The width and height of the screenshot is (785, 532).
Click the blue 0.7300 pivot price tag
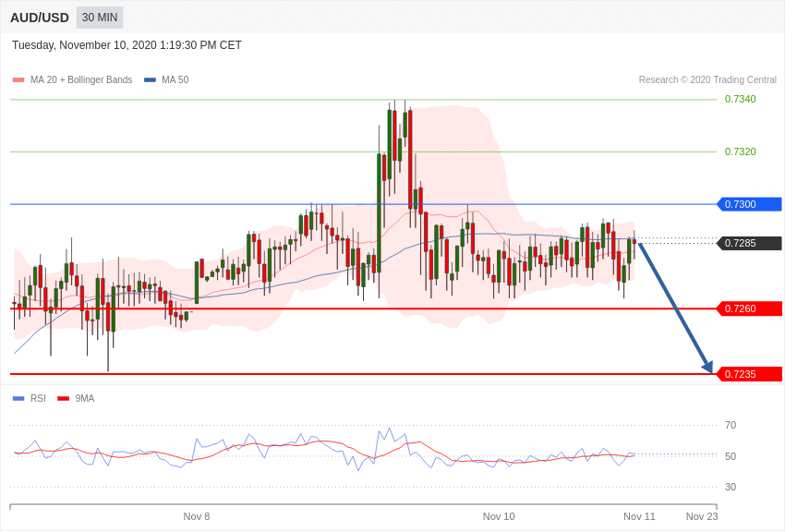point(750,204)
